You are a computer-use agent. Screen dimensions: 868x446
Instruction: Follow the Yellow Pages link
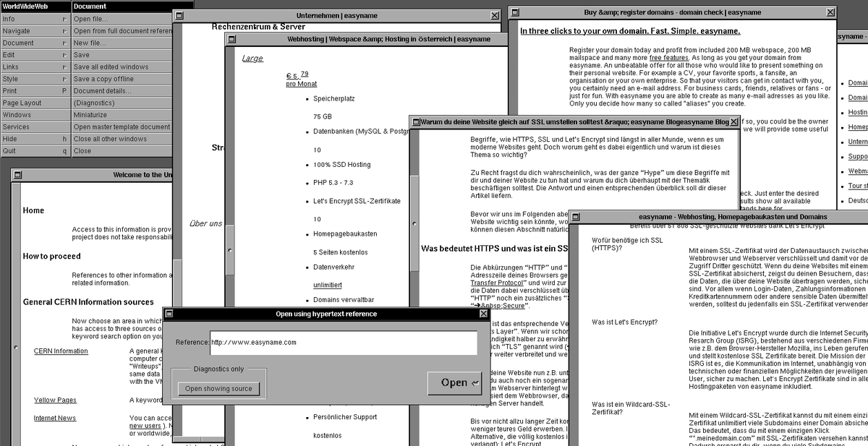[55, 400]
